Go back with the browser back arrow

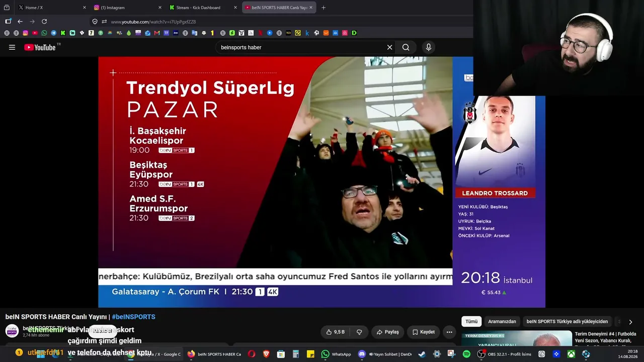20,22
